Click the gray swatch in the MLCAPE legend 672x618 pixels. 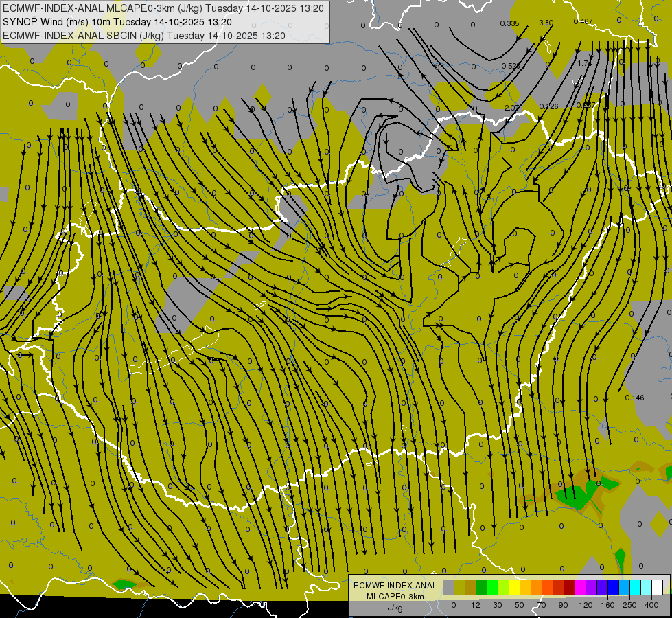[x=449, y=587]
